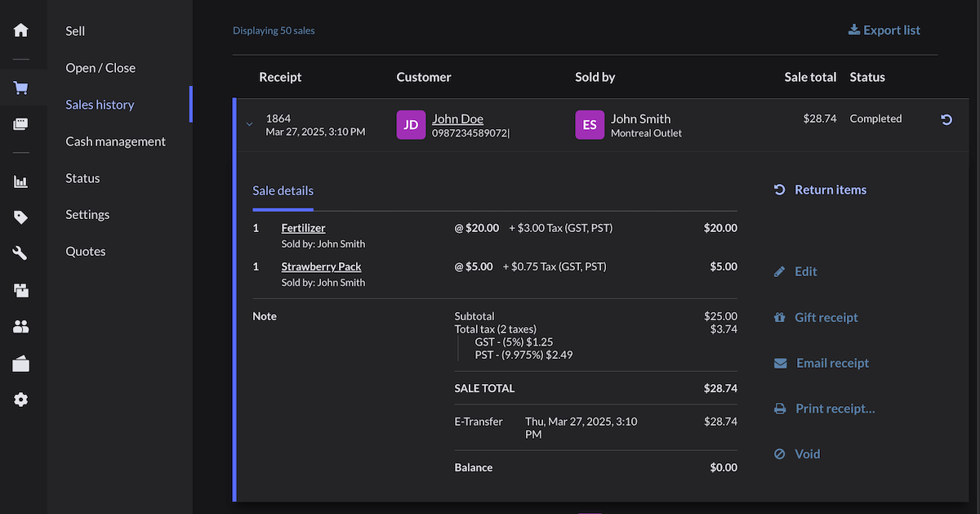This screenshot has width=980, height=514.
Task: Click the ES seller avatar
Action: pos(590,125)
